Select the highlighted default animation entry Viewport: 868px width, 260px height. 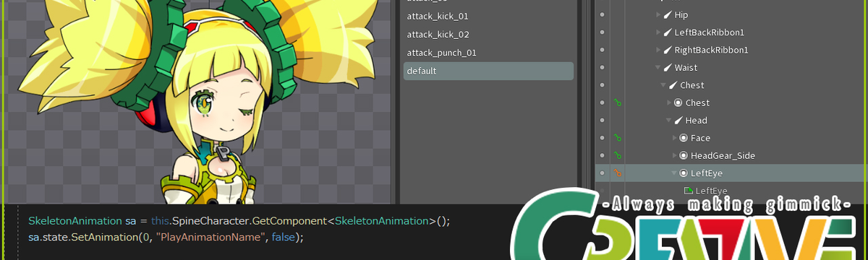coord(488,71)
